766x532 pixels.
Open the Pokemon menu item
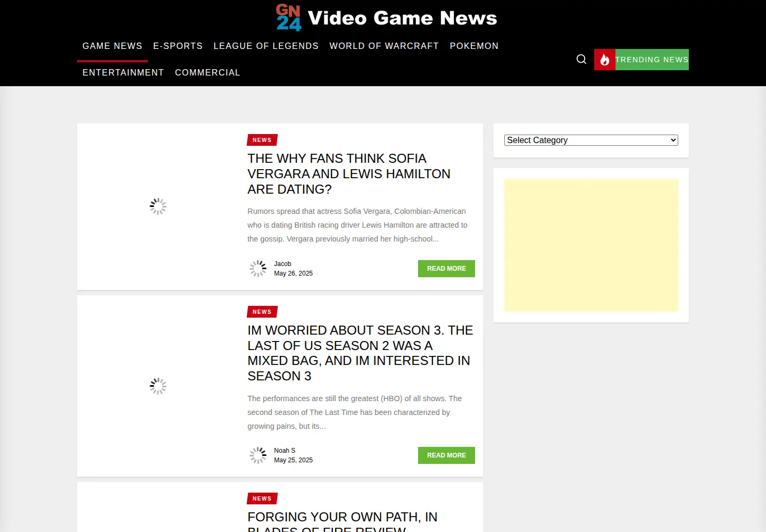pos(474,46)
